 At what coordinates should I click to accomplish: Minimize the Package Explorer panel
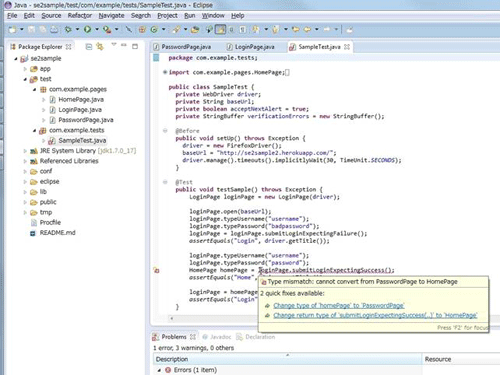(x=124, y=45)
